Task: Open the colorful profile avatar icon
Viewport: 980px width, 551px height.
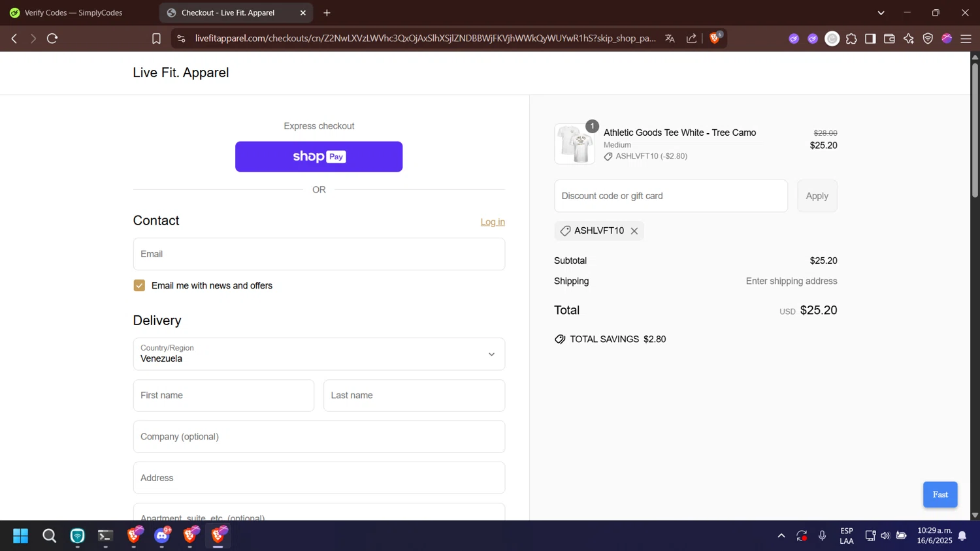Action: point(947,39)
